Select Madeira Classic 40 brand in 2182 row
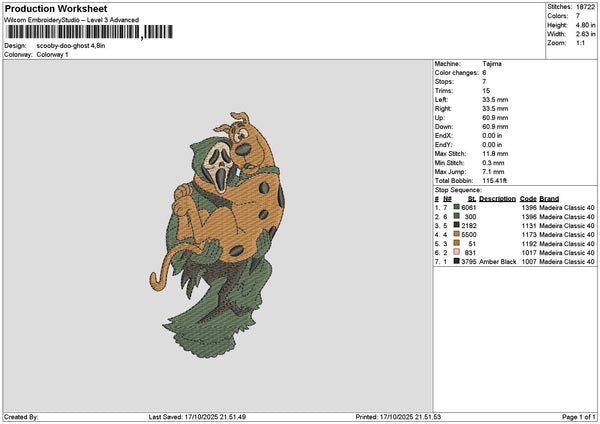This screenshot has height=424, width=600. [567, 226]
